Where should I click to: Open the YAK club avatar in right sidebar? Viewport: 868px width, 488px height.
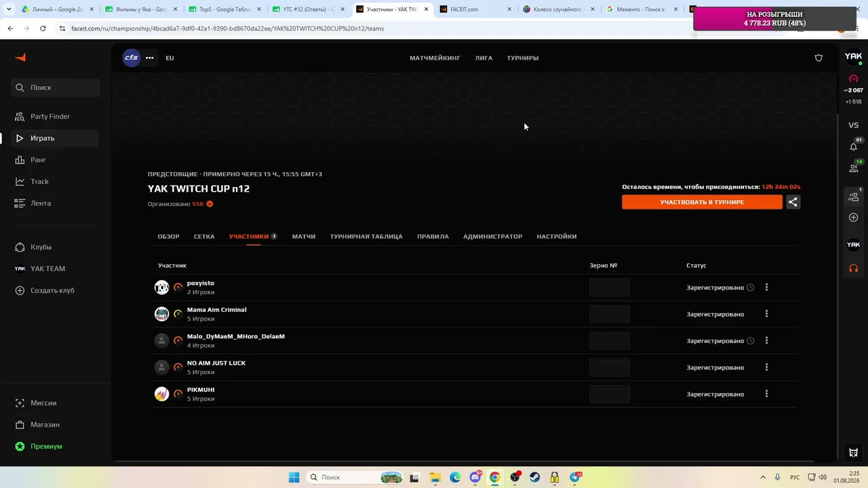coord(853,245)
